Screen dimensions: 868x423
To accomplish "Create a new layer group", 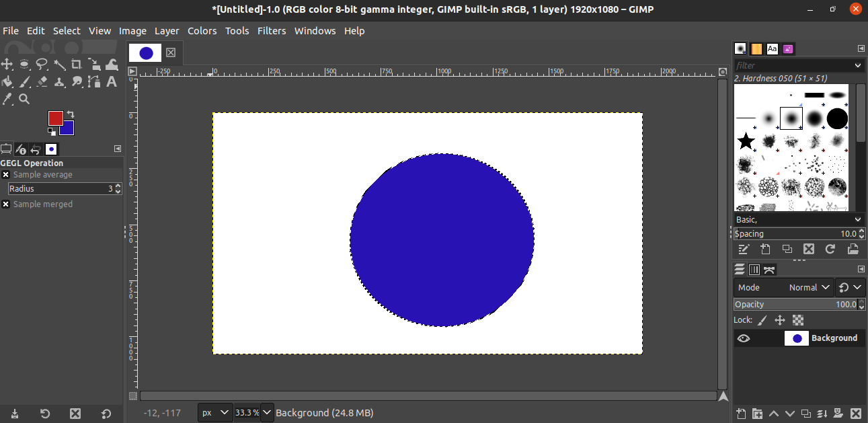I will coord(757,413).
